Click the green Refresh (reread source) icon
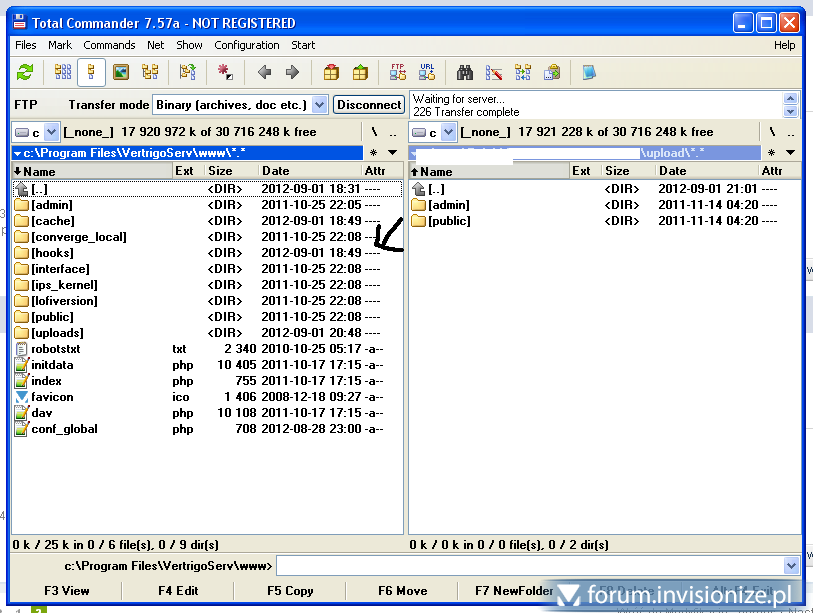The width and height of the screenshot is (813, 613). 26,72
